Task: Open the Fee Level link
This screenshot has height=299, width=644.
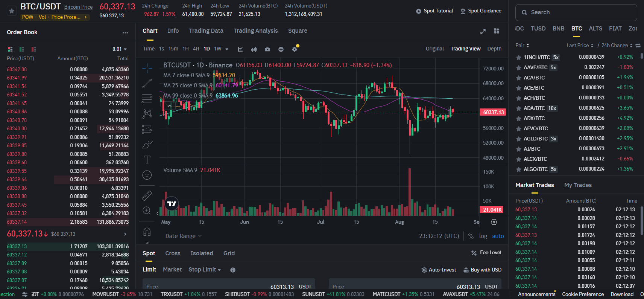Action: click(x=486, y=253)
